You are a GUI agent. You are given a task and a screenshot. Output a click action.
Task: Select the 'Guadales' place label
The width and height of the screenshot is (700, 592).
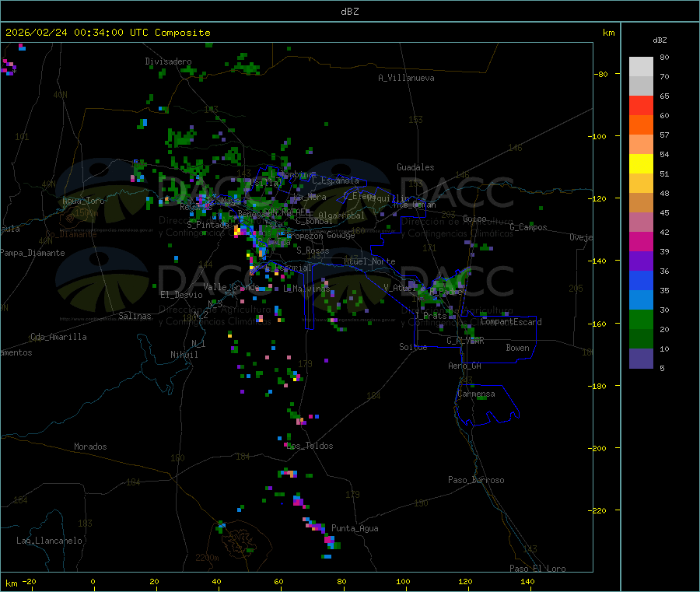415,167
